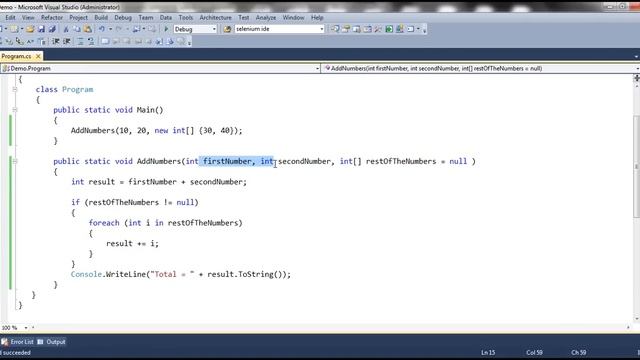Collapse the class Program outline region
The height and width of the screenshot is (360, 640).
(x=15, y=89)
